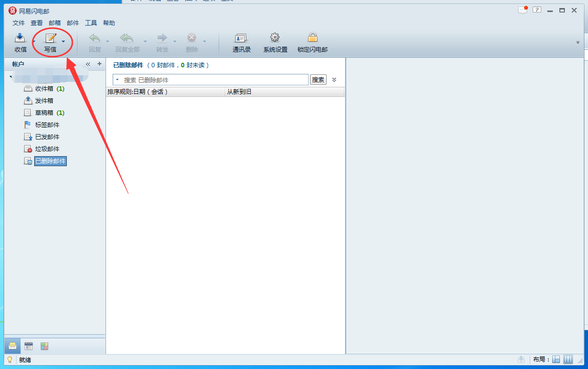Open the 文件 menu
The image size is (588, 369).
coord(19,23)
